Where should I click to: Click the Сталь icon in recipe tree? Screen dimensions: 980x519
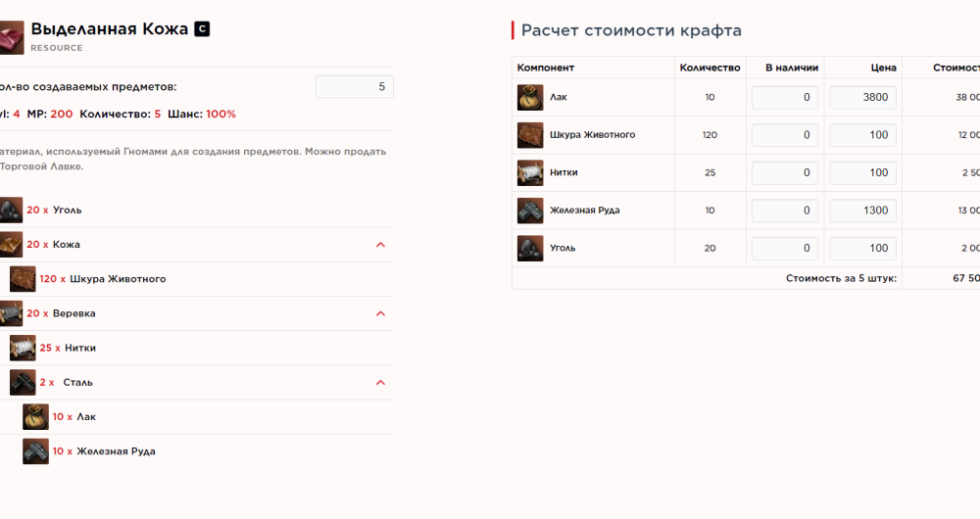click(24, 383)
